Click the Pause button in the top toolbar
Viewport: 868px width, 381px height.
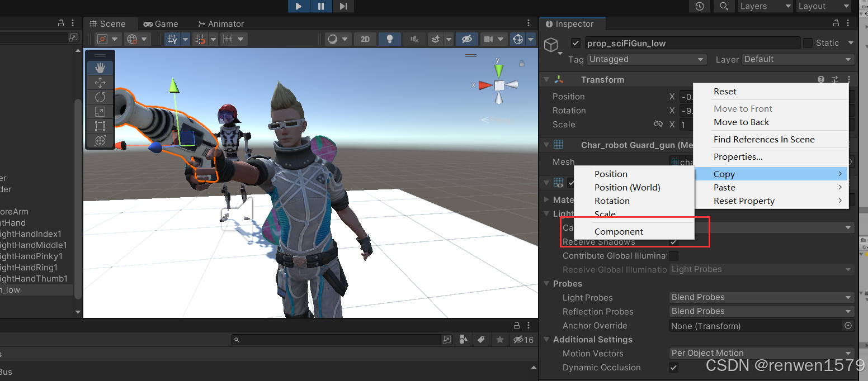tap(321, 6)
